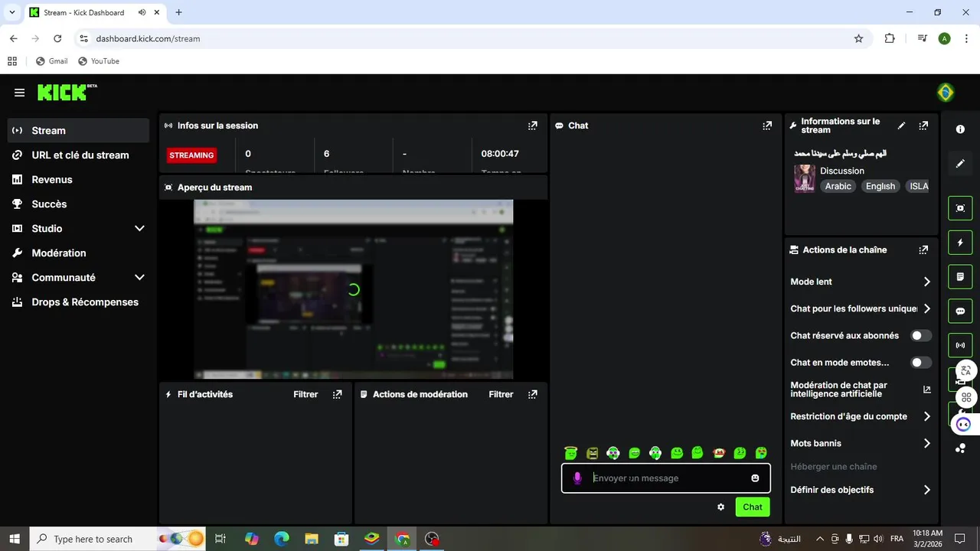Viewport: 980px width, 551px height.
Task: Insert the red mushroom-hat emote
Action: tap(718, 453)
